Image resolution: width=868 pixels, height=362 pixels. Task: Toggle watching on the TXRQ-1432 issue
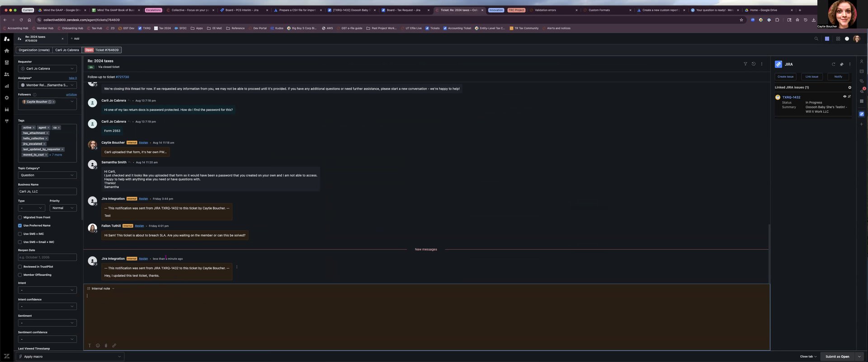point(844,96)
